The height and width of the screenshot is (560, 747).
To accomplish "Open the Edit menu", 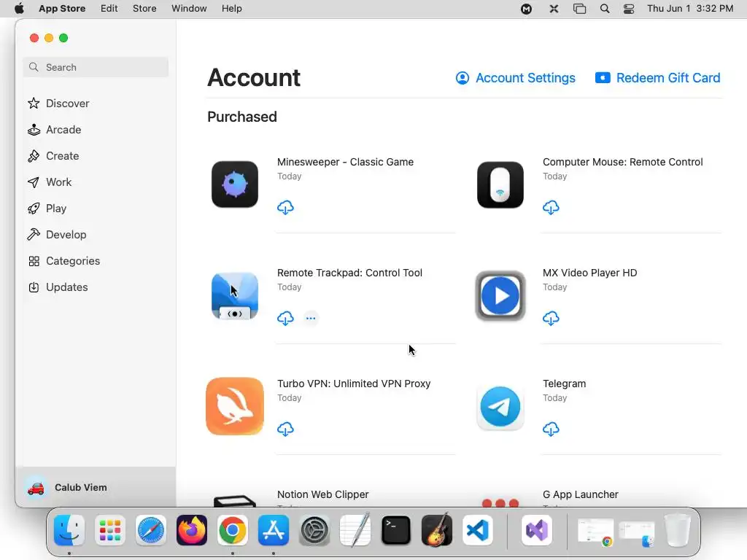I will 109,9.
